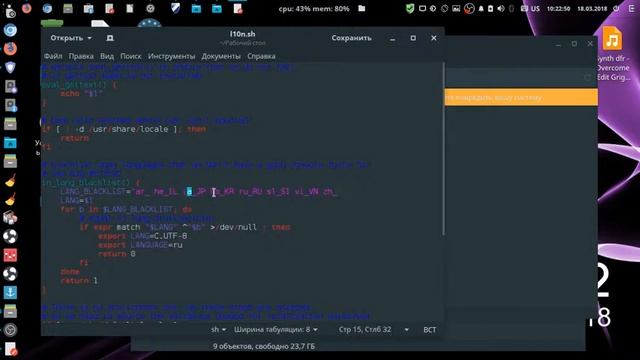The image size is (640, 360).
Task: Toggle the ВСТ insert mode indicator
Action: (x=429, y=330)
